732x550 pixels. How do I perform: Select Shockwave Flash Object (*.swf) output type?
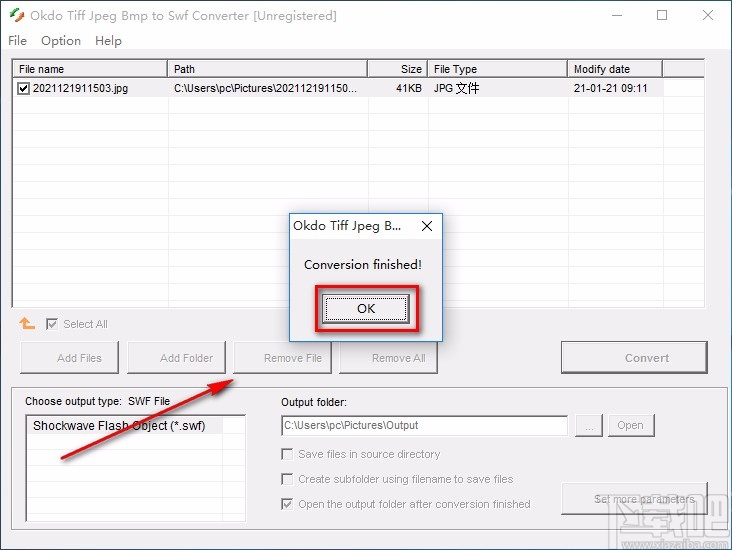[x=124, y=426]
